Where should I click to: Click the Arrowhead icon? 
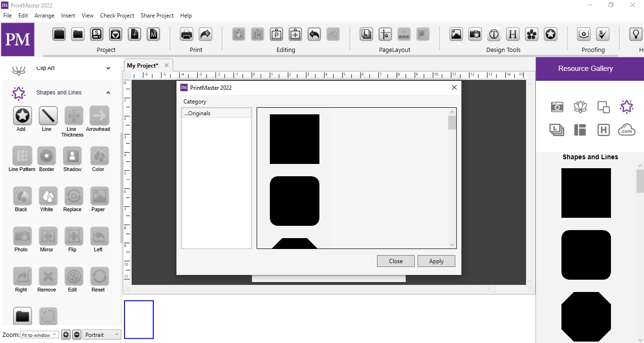click(99, 115)
